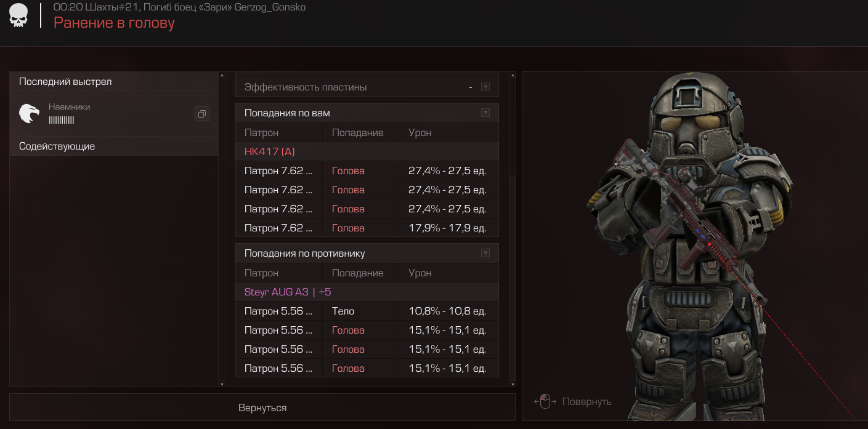Click the Попадания по противнику header
Screen dimensions: 868x429
367,253
